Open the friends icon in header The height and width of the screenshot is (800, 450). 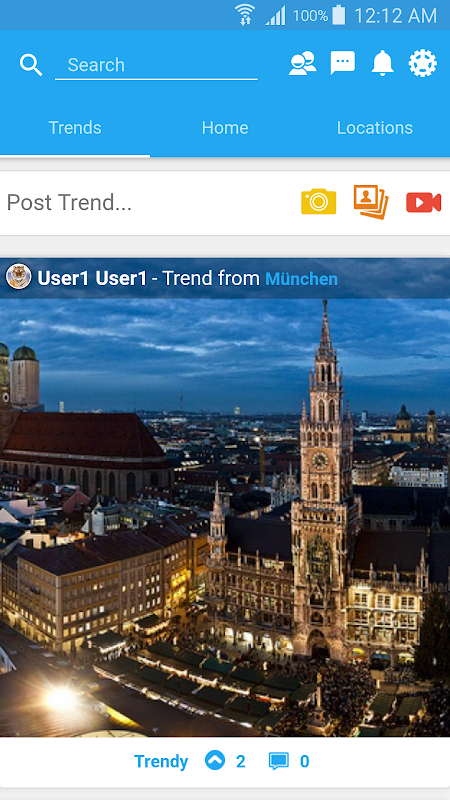tap(303, 64)
